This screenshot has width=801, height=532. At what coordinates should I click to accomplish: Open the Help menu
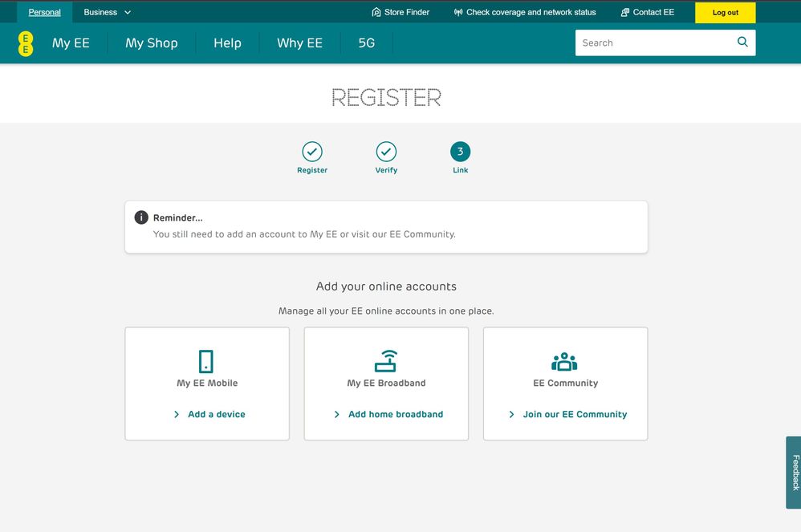click(x=227, y=43)
